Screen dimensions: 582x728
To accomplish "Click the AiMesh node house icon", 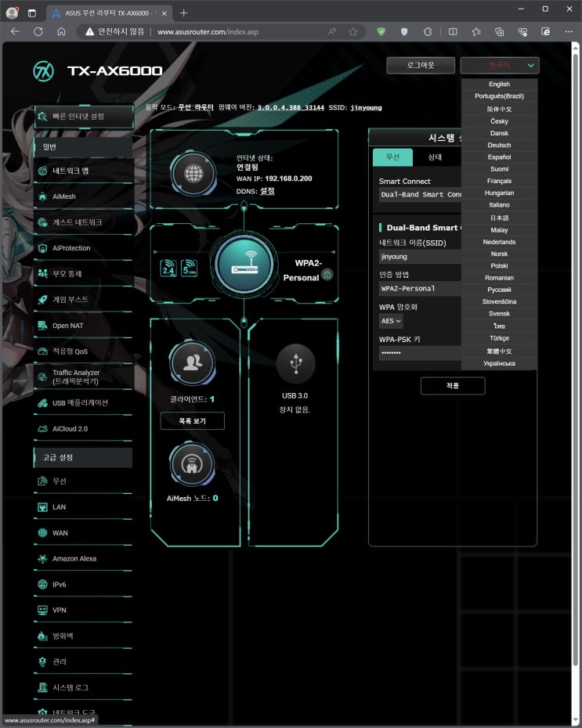I will pos(192,464).
